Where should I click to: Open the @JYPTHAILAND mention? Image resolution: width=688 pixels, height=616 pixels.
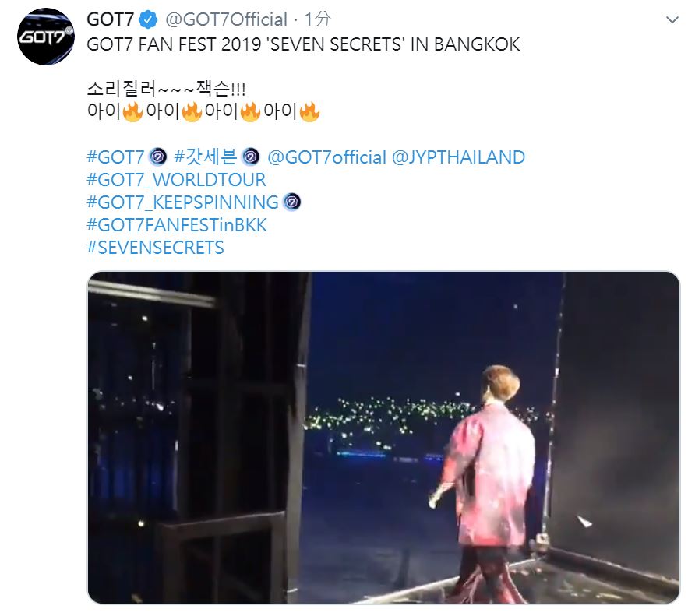click(458, 157)
